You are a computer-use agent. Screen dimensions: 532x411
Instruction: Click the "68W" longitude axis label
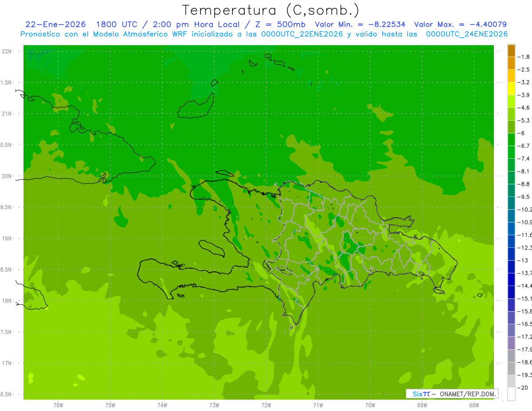(474, 405)
